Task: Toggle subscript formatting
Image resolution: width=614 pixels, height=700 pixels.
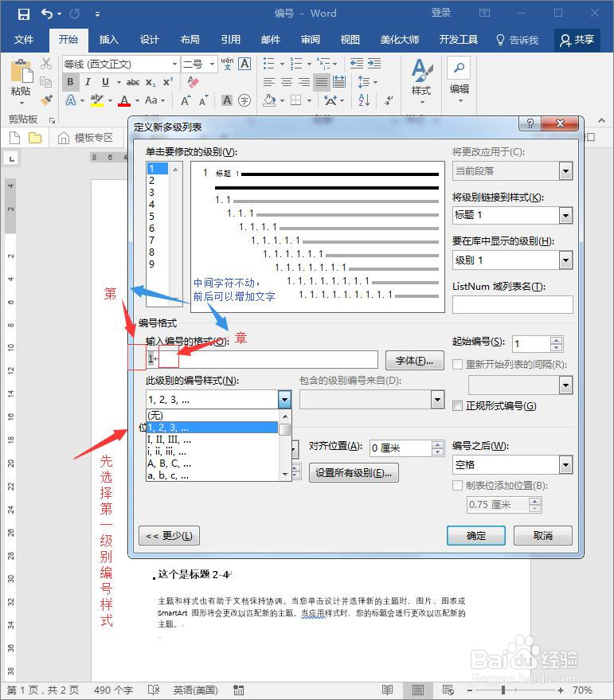Action: (x=151, y=82)
